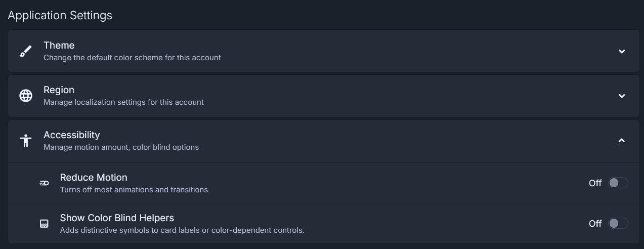This screenshot has width=644, height=249.
Task: Enable the Reduce Motion toggle
Action: coord(618,183)
